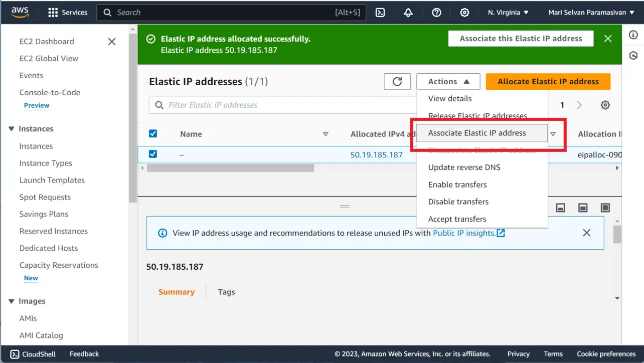Screen dimensions: 644x363
Task: Click the AWS logo home icon
Action: (x=20, y=12)
